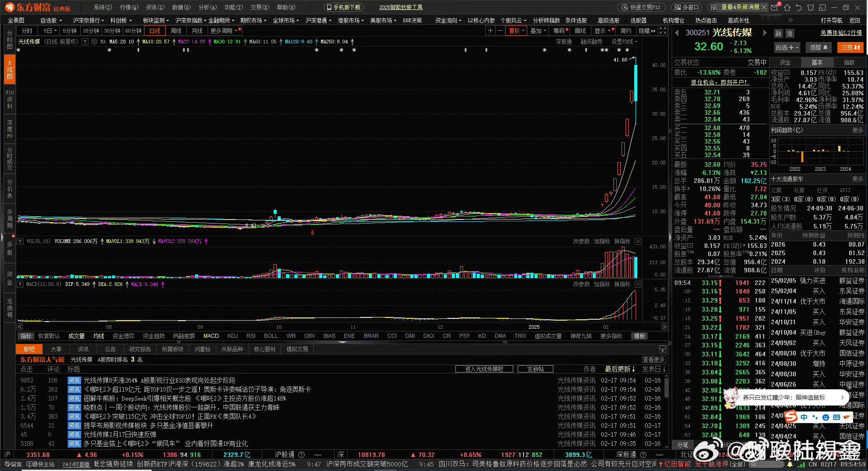Switch to the 指数 tab
Screen dimensions: 868x471
pos(849,62)
